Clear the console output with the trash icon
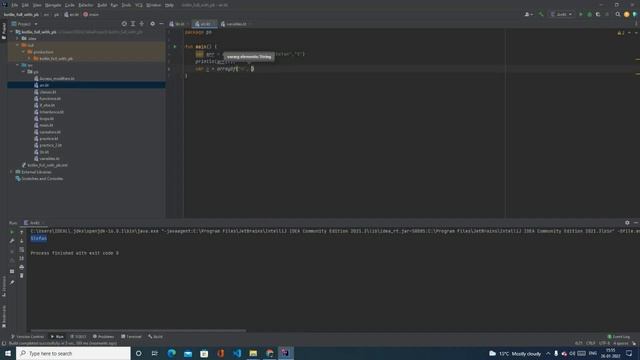640x360 pixels. point(22,276)
